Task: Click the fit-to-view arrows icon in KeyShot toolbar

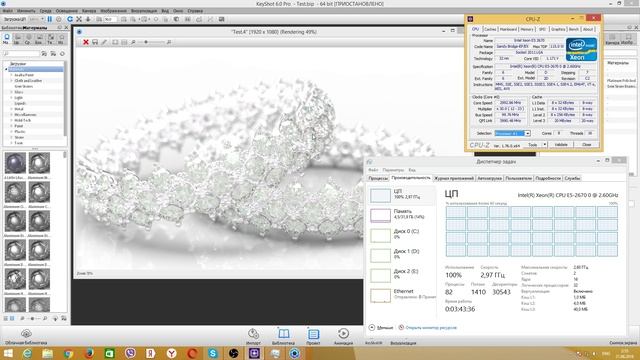Action: click(79, 19)
